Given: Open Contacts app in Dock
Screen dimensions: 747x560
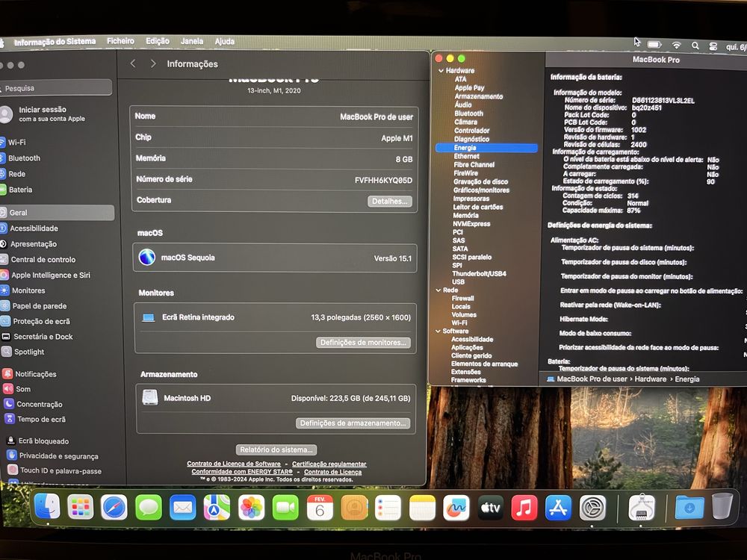Looking at the screenshot, I should 354,508.
